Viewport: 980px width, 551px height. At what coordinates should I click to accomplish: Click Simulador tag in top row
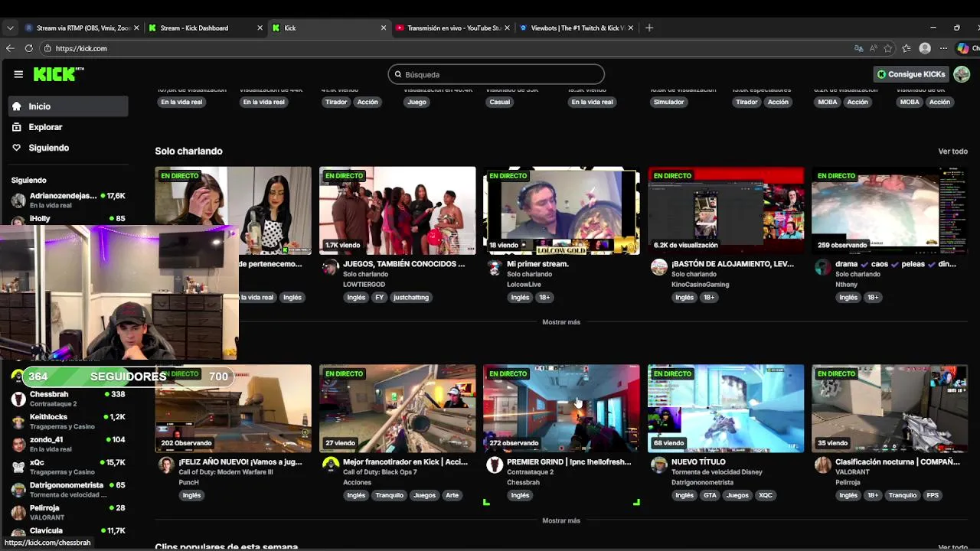pyautogui.click(x=668, y=102)
